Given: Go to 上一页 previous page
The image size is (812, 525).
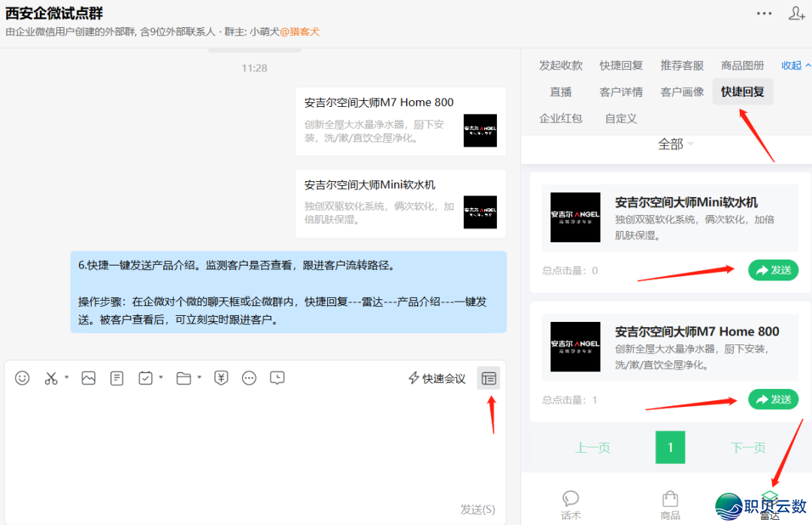Looking at the screenshot, I should 593,448.
